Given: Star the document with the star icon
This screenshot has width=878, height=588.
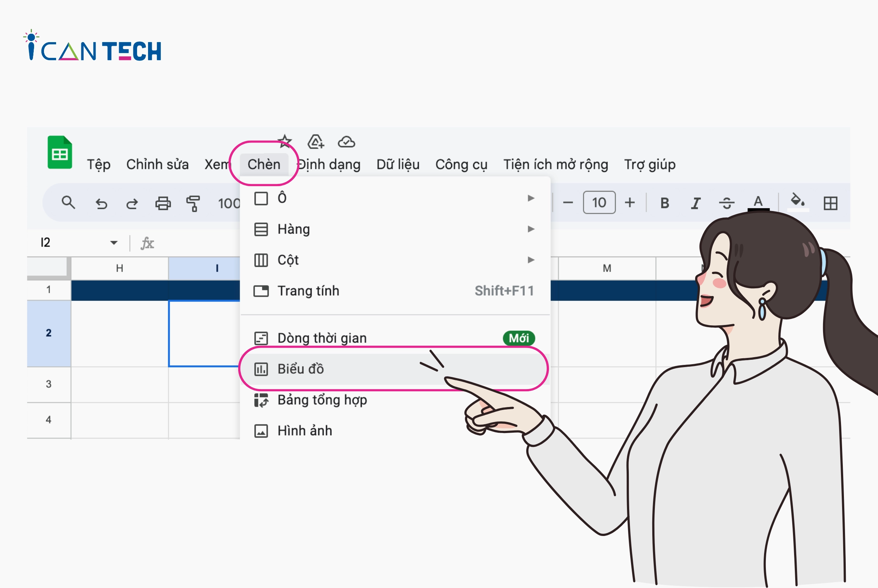Looking at the screenshot, I should pyautogui.click(x=285, y=141).
